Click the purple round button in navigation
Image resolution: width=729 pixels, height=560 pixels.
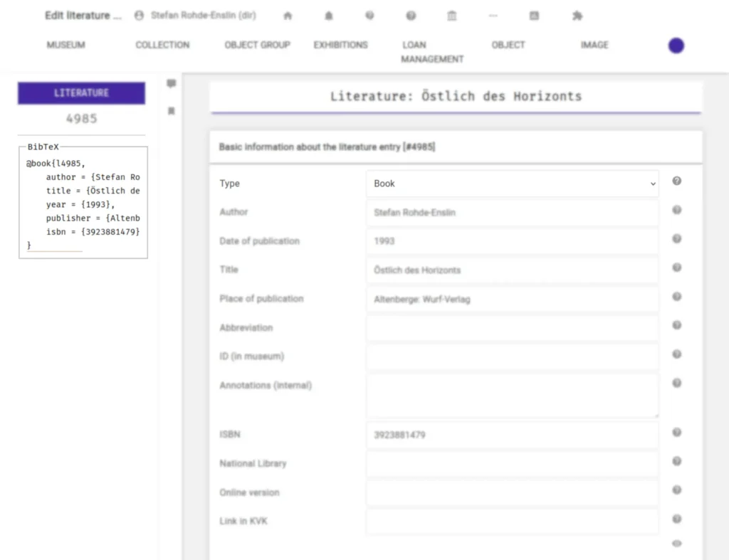[676, 46]
